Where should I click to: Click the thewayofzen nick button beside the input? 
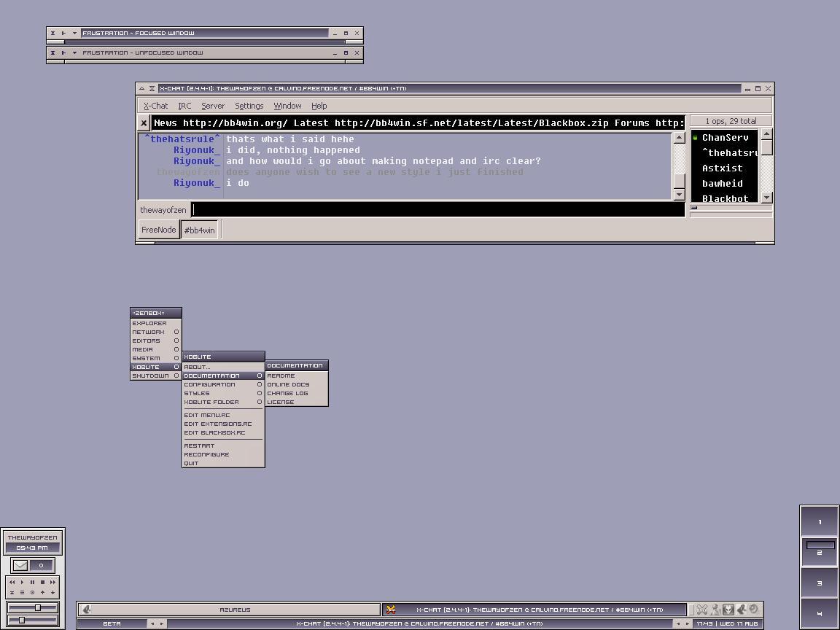(163, 210)
